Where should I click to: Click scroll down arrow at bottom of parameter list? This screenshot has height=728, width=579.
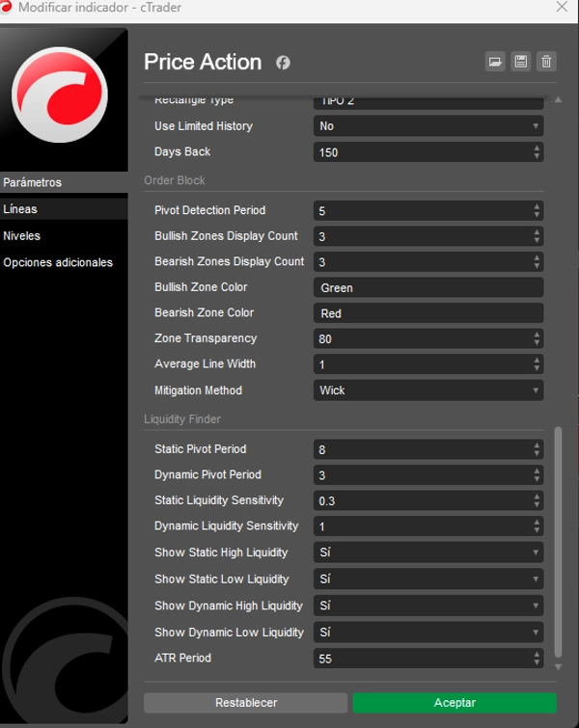click(558, 666)
